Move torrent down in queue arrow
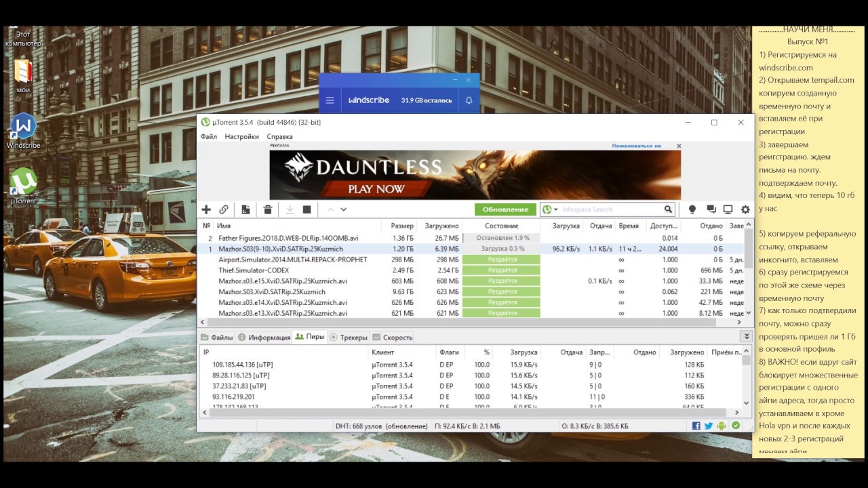 [x=344, y=209]
